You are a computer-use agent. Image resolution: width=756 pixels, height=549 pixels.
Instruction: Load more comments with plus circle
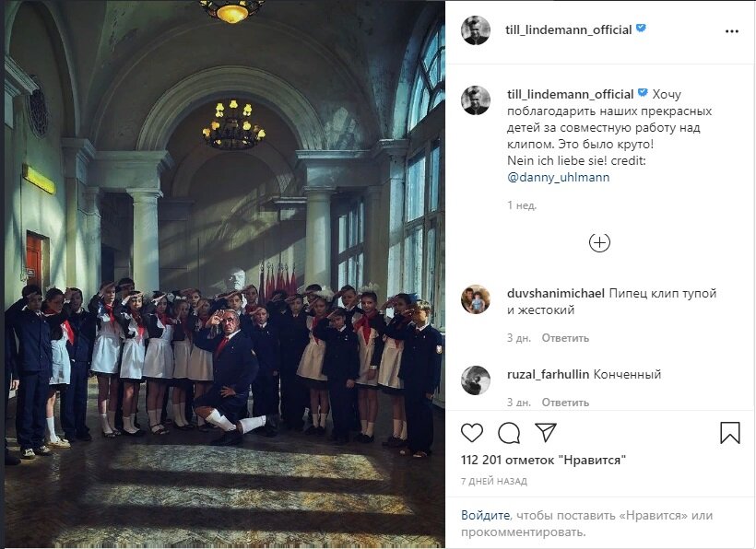pos(599,242)
